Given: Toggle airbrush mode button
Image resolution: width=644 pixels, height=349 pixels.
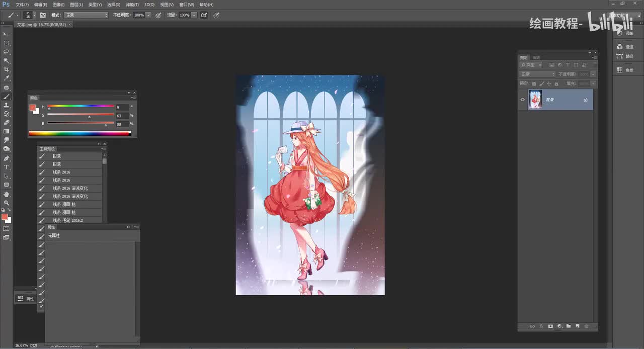Looking at the screenshot, I should 204,15.
